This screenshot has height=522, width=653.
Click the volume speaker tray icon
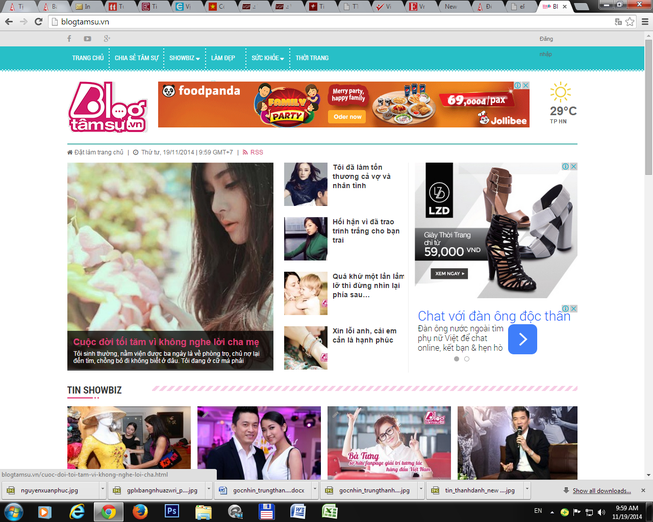(601, 512)
